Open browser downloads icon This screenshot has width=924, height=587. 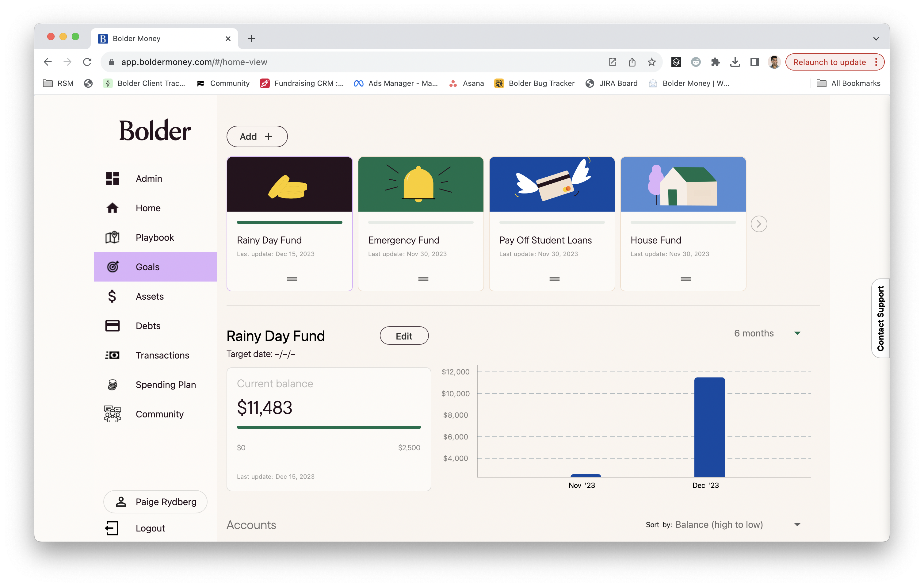pos(735,62)
